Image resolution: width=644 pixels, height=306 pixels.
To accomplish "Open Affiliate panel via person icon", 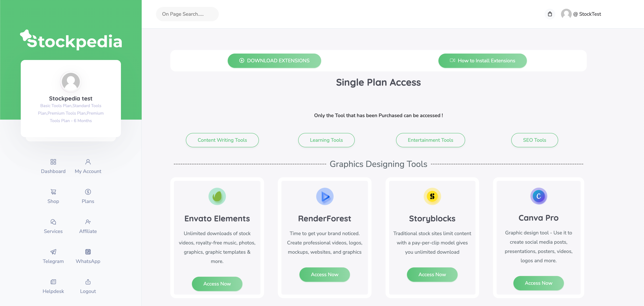I will (87, 221).
